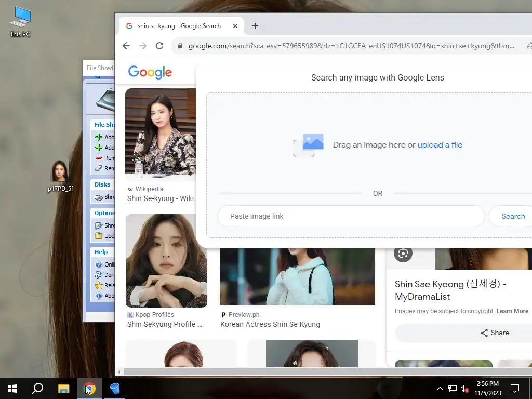The image size is (532, 399).
Task: Select p17PD_5f desktop image file
Action: pyautogui.click(x=60, y=177)
